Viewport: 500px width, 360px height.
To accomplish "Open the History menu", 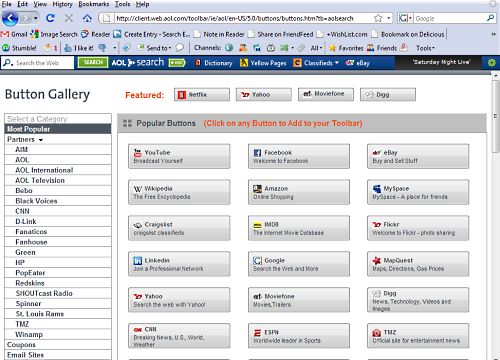I will (62, 4).
